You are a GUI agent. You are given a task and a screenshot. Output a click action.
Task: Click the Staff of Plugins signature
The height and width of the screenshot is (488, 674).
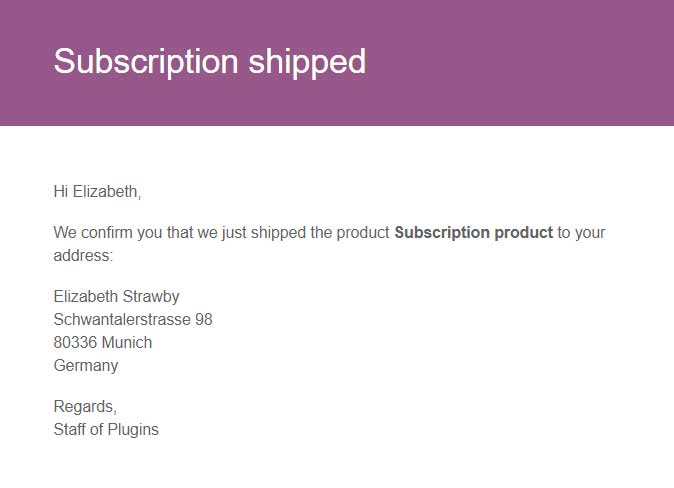pos(106,430)
